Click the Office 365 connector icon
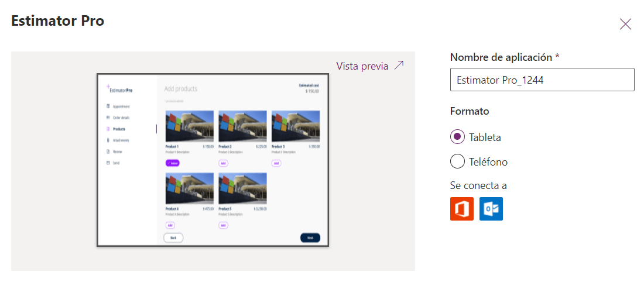This screenshot has height=282, width=644. click(x=461, y=209)
